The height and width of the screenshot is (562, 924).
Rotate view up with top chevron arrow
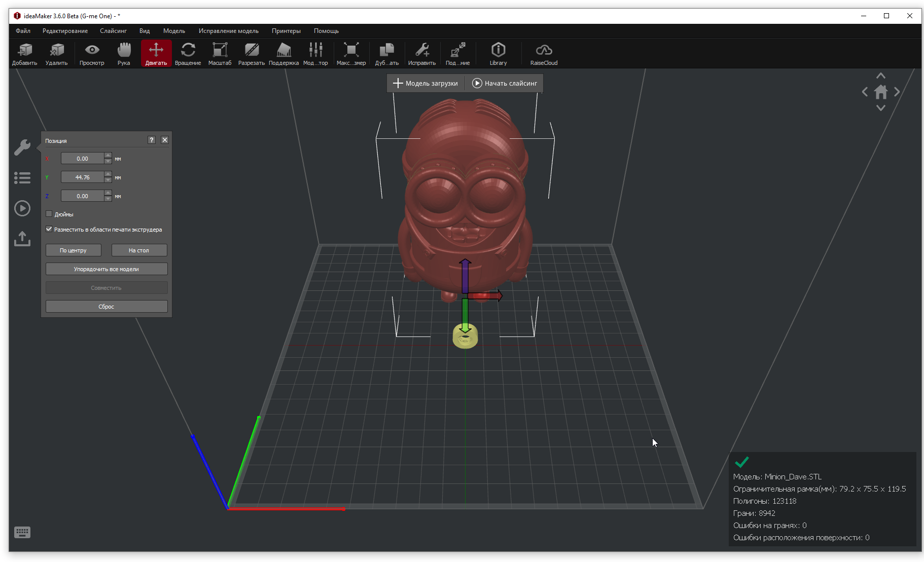881,76
